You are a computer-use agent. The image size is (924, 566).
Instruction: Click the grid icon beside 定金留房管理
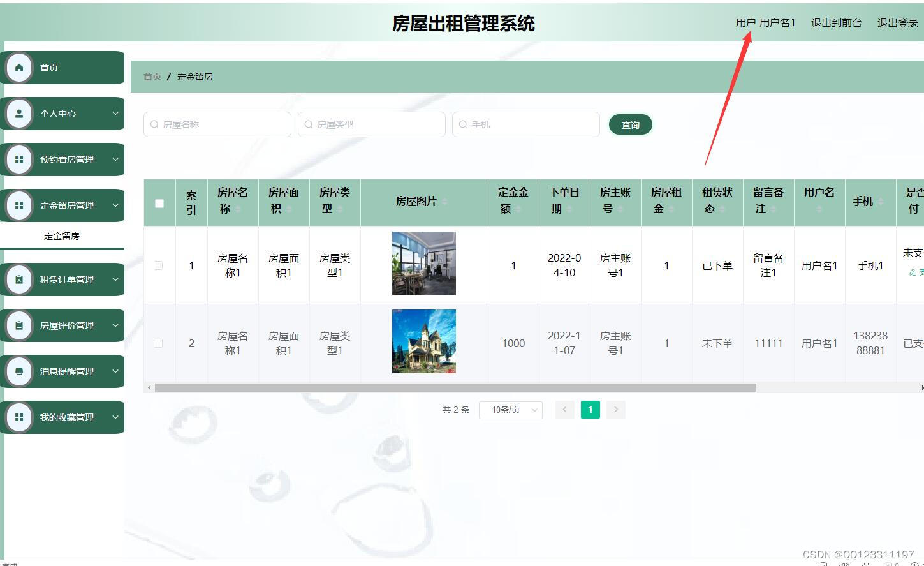tap(19, 205)
